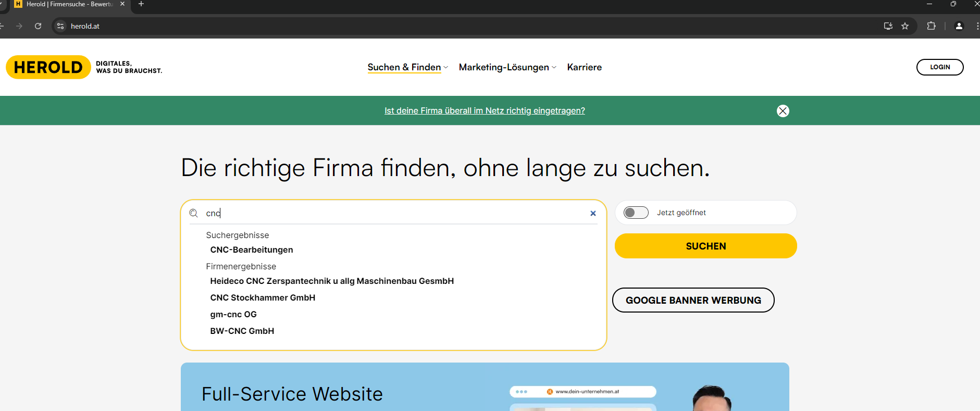
Task: Select the CNC-Bearbeitungen suggestion
Action: (x=252, y=250)
